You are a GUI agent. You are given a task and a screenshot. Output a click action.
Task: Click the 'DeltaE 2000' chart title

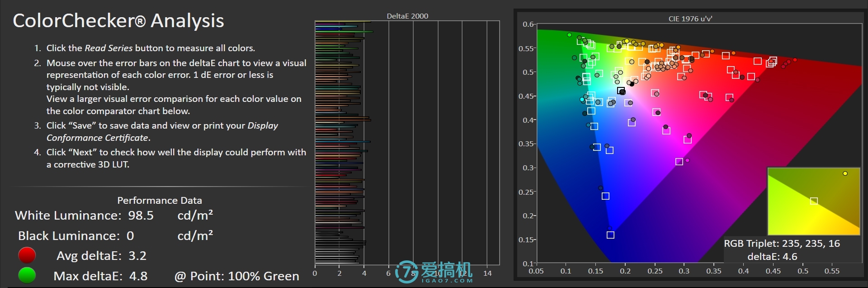[407, 16]
